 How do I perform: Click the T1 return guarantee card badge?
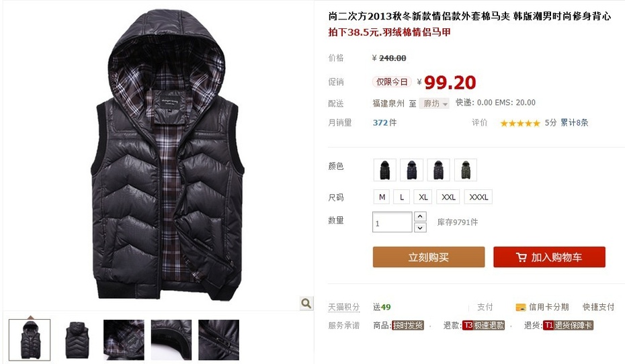coord(568,325)
